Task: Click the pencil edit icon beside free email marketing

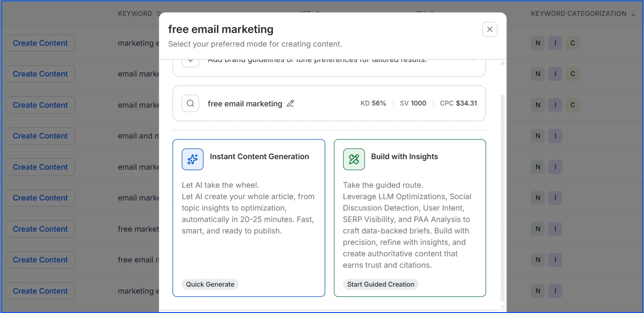Action: pos(290,104)
